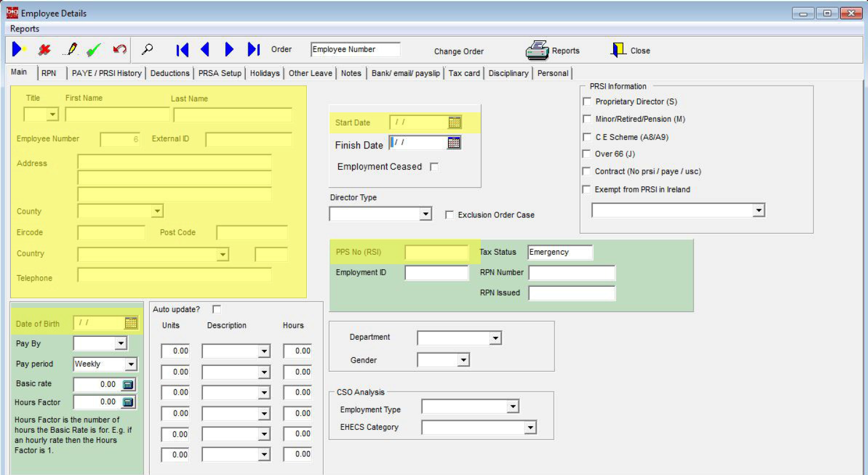Open the Pay period Weekly dropdown
Viewport: 868px width, 475px height.
131,364
